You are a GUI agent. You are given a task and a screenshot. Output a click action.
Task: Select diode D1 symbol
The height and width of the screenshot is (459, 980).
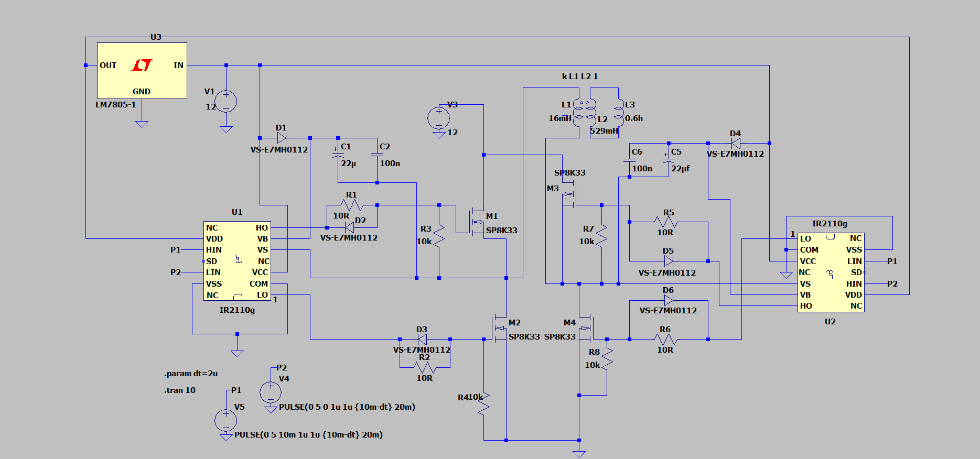282,138
